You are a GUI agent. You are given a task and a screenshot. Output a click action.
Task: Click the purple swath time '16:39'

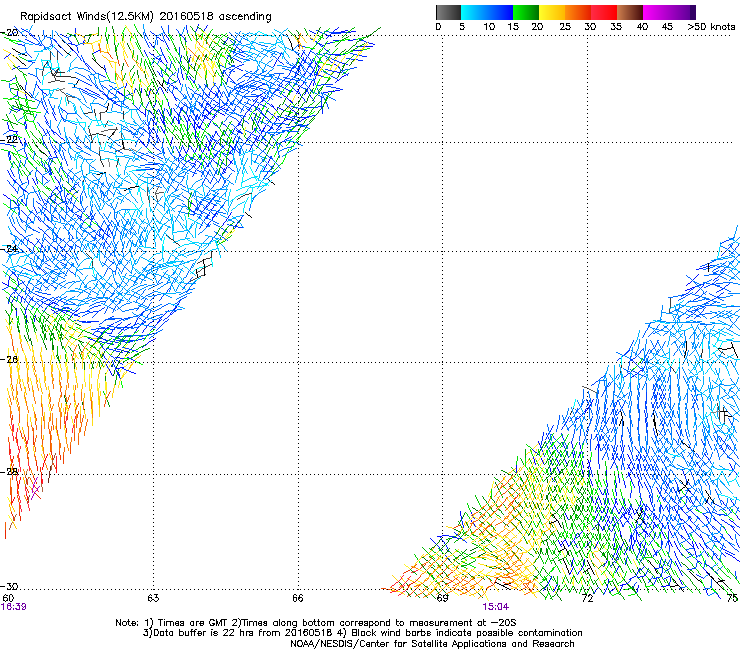click(x=14, y=607)
